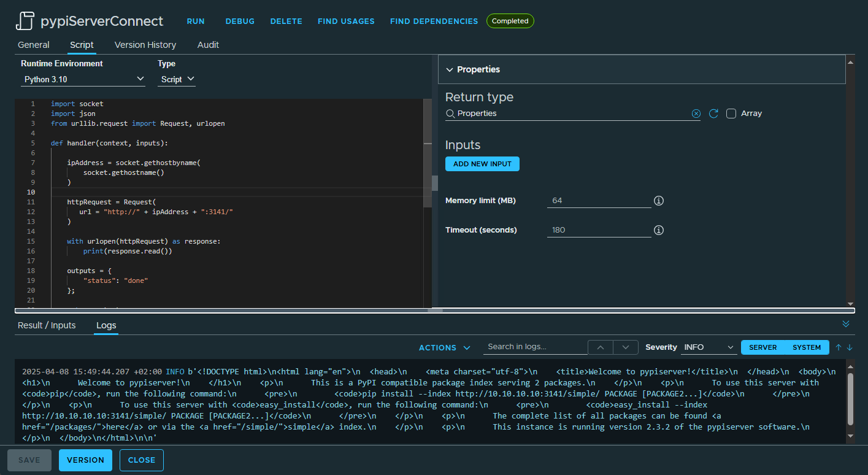Sort logs descending with down arrow
Image resolution: width=868 pixels, height=475 pixels.
tap(850, 347)
